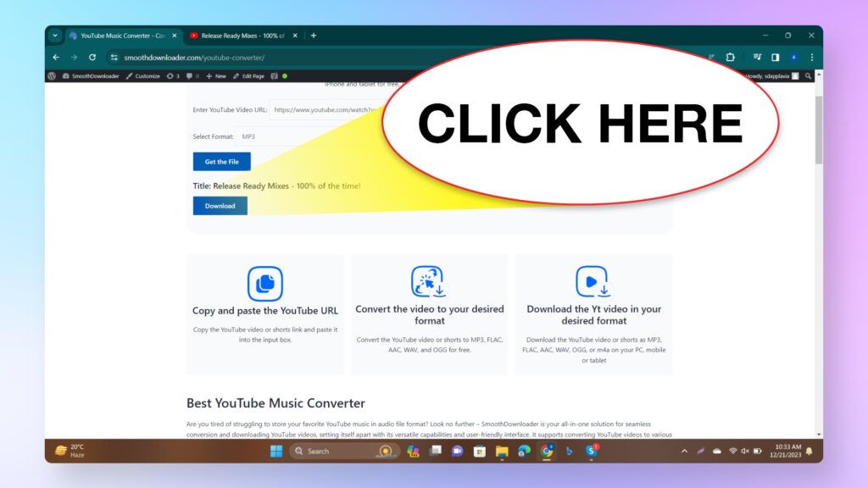868x488 pixels.
Task: Open SmoothDownloader site menu in admin bar
Action: coord(91,76)
